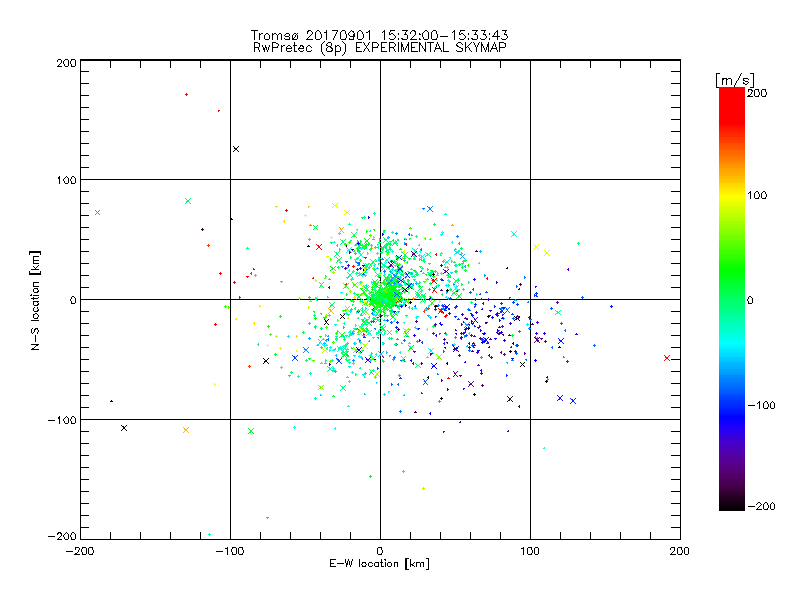The image size is (800, 600).
Task: Click the colorbar '200' top label
Action: pyautogui.click(x=757, y=93)
